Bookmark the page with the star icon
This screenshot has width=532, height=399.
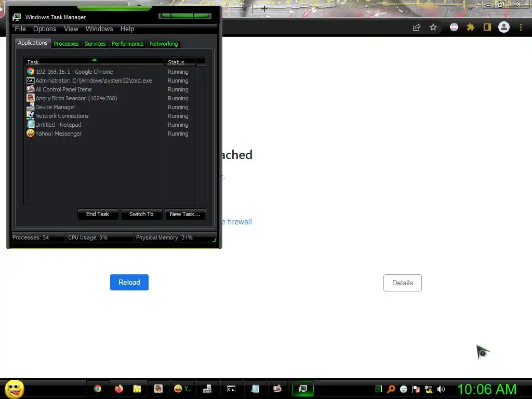tap(433, 27)
